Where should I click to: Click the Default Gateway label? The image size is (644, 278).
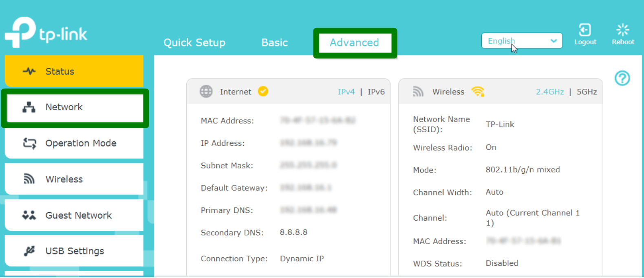click(x=234, y=188)
